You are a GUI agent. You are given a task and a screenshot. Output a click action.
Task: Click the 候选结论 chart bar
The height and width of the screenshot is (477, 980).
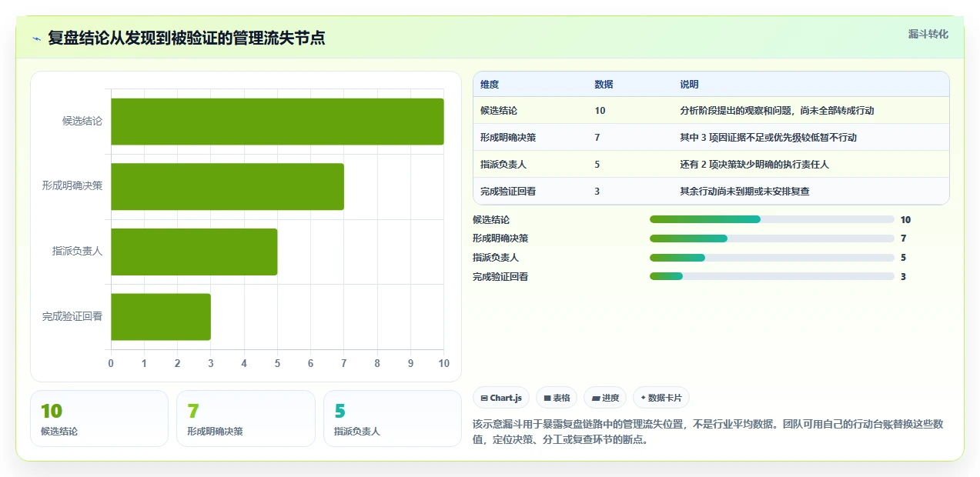(277, 122)
